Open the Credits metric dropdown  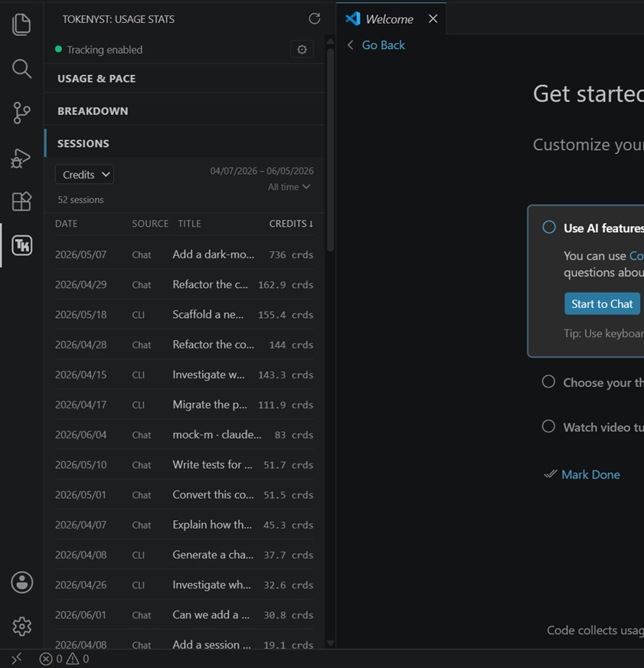[x=84, y=175]
